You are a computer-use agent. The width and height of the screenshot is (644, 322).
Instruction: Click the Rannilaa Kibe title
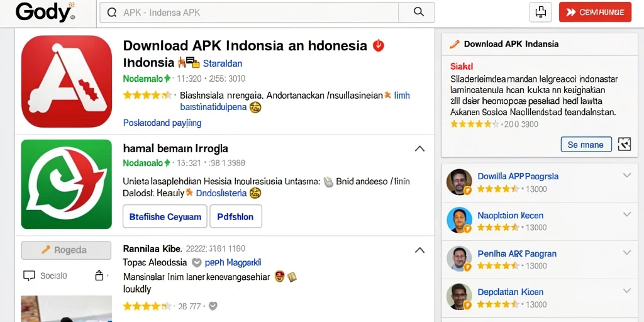tap(152, 248)
